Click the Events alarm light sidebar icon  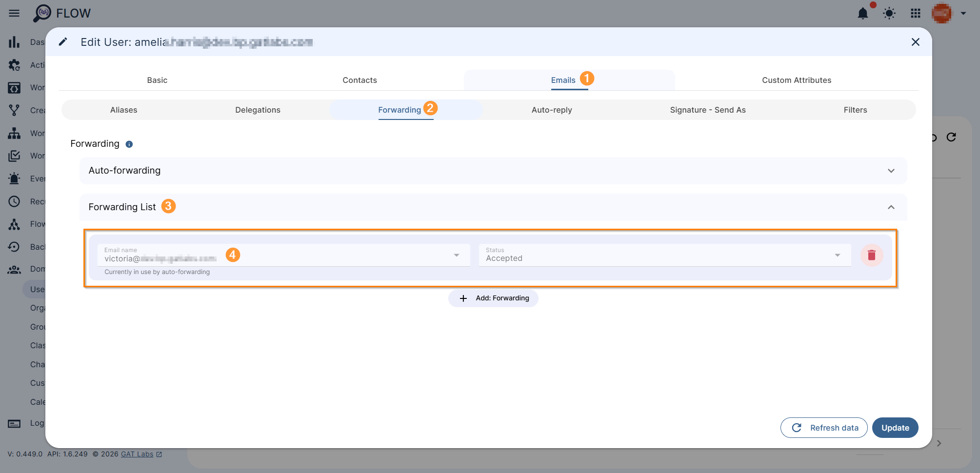(14, 178)
